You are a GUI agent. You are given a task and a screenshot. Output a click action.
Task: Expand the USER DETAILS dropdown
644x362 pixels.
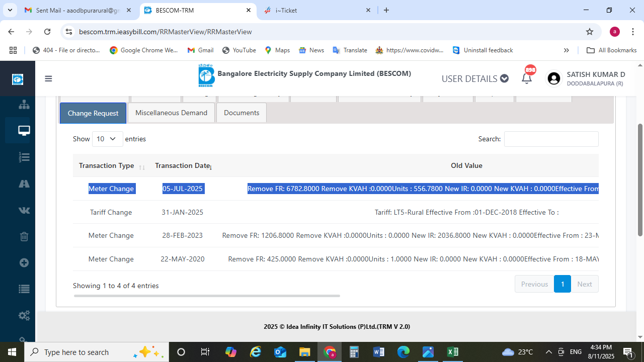click(475, 78)
